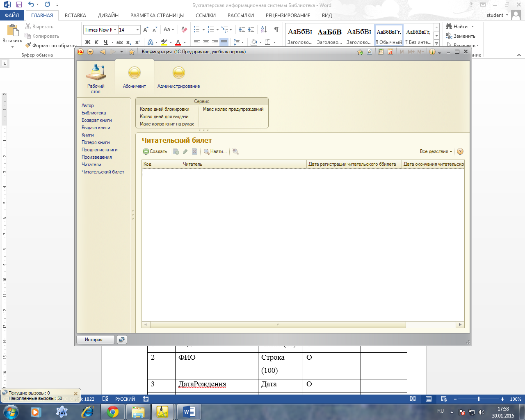Screen dimensions: 525x420
Task: Toggle strikethrough text in Word
Action: pos(120,42)
